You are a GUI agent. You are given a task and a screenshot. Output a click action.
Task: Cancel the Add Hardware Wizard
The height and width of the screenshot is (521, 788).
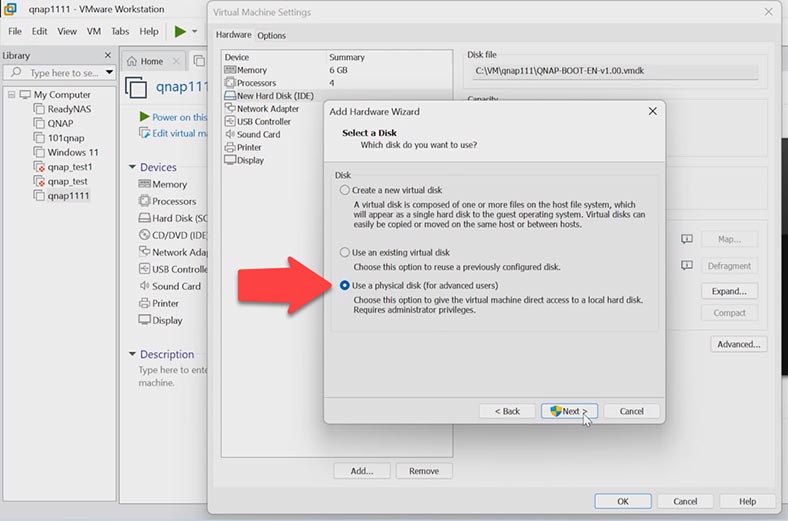tap(631, 411)
